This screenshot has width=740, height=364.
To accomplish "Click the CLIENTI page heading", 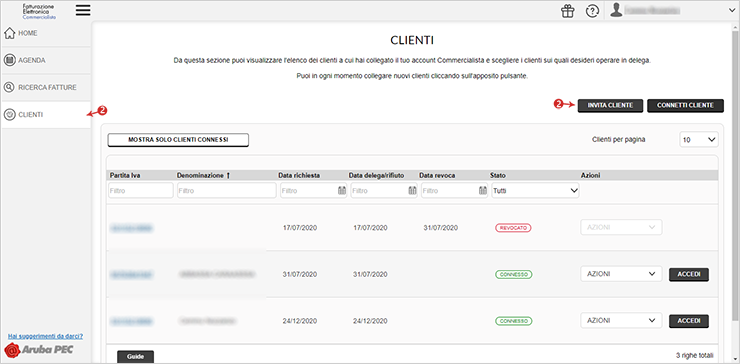I will 412,41.
